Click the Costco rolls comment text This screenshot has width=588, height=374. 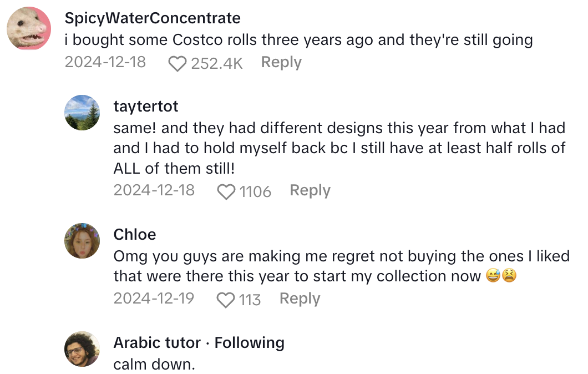click(298, 40)
